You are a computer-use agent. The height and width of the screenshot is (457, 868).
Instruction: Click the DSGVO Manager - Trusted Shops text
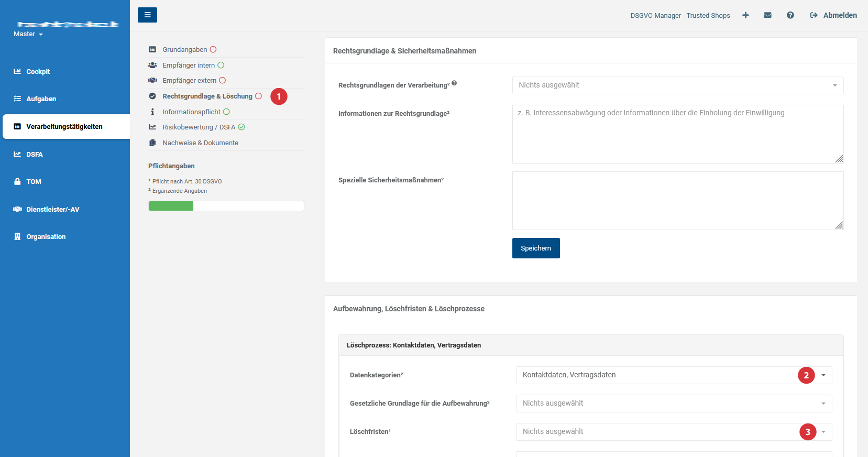[680, 16]
